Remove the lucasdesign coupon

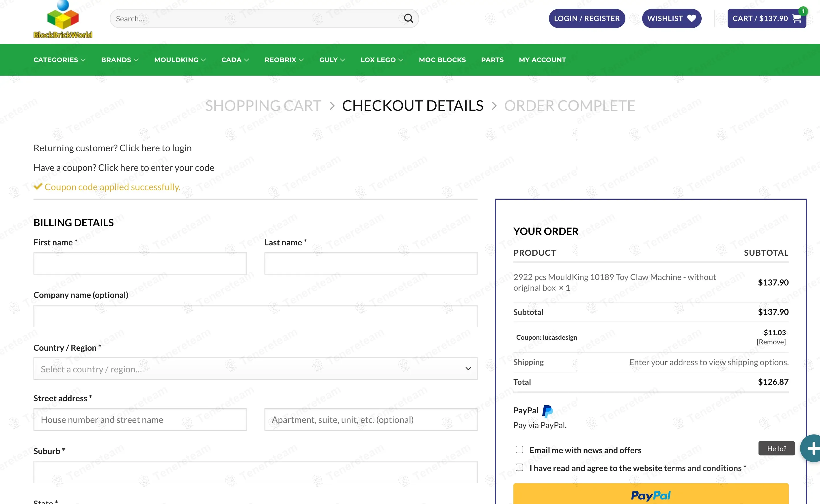pos(771,342)
